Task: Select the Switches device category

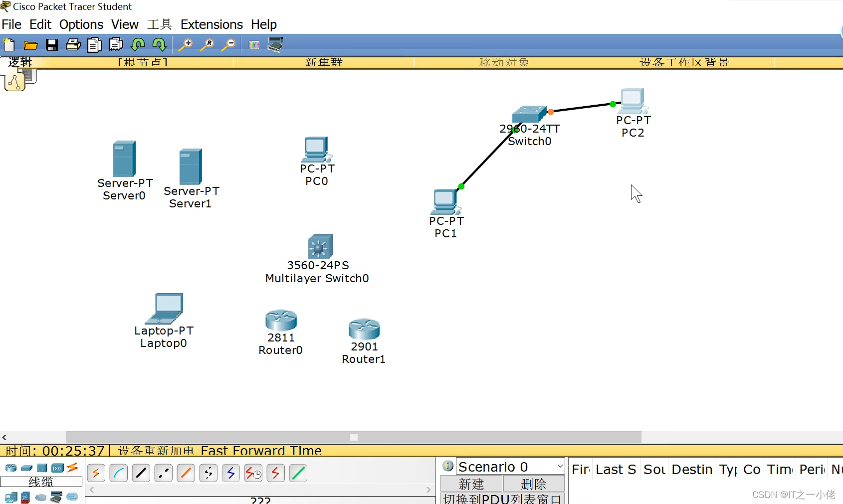Action: pyautogui.click(x=27, y=468)
